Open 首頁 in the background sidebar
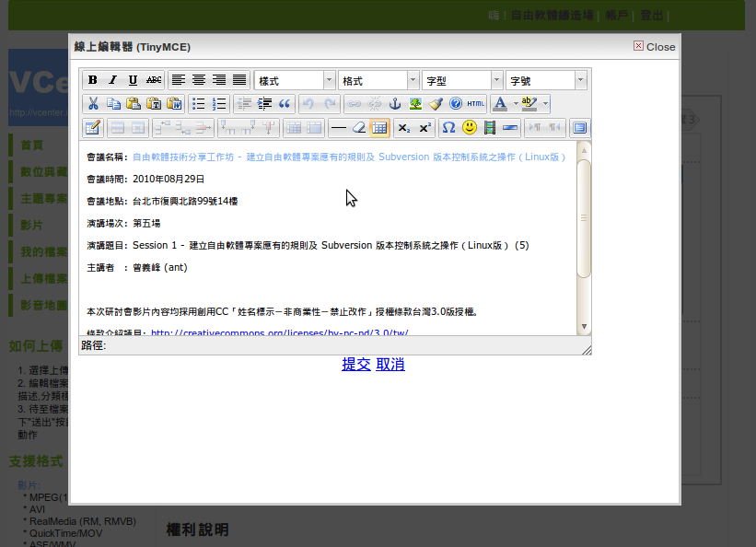 click(32, 145)
